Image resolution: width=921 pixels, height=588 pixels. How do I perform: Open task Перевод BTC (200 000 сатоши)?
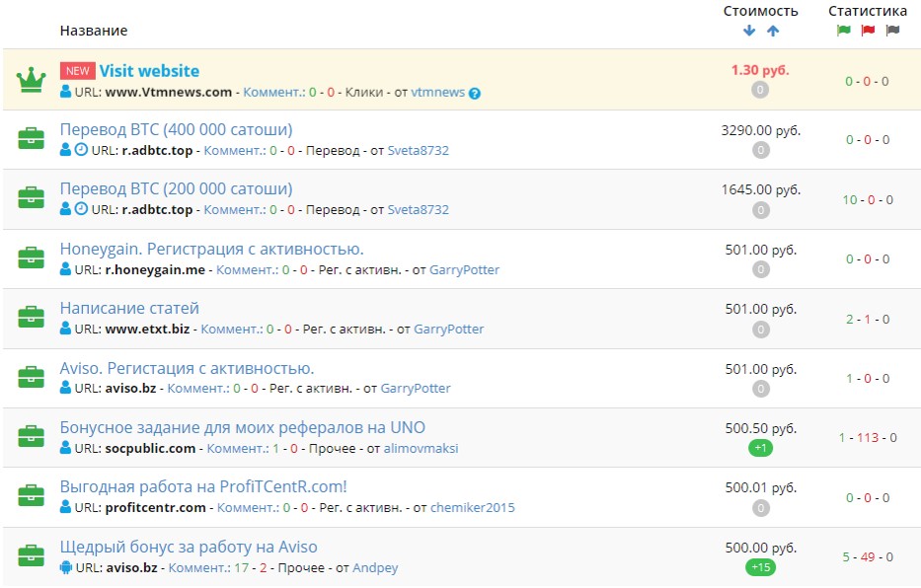(177, 189)
